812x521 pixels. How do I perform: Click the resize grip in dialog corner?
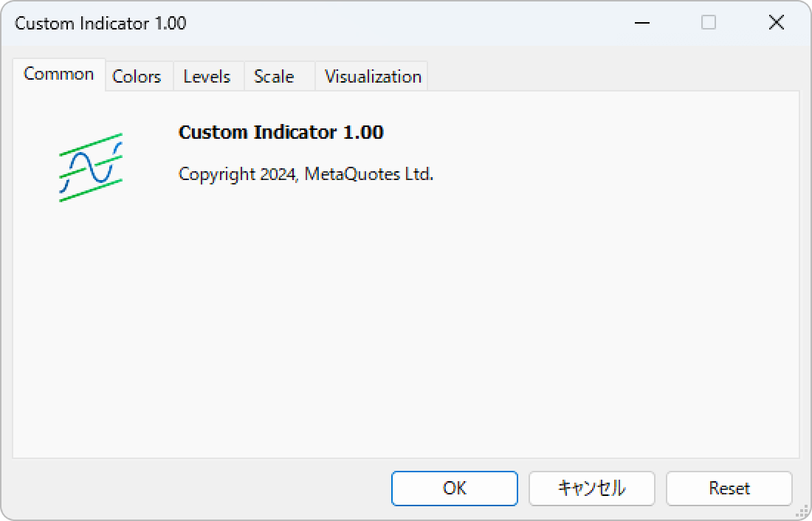coord(802,511)
